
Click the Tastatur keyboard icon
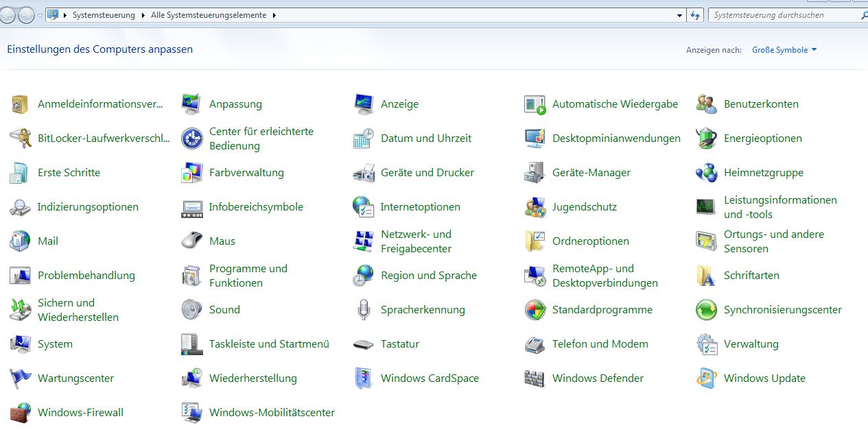pyautogui.click(x=363, y=344)
